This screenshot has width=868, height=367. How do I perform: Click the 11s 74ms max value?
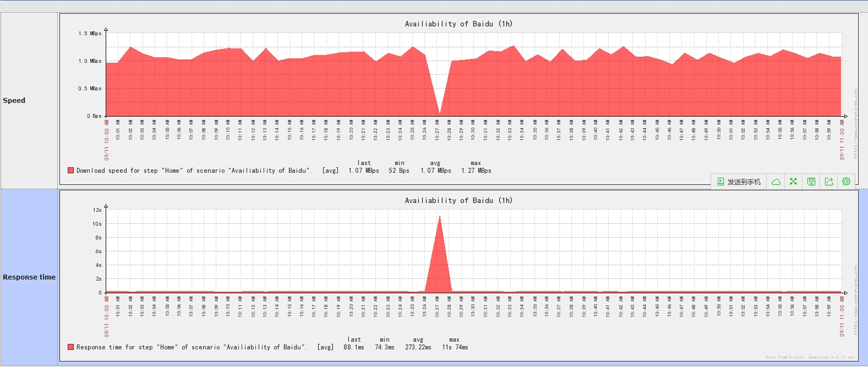[455, 347]
